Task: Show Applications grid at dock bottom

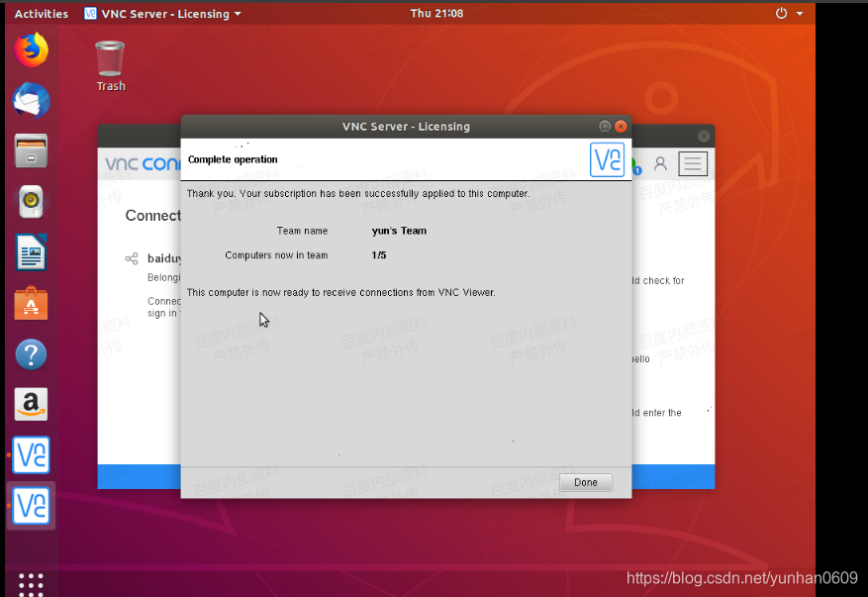Action: pos(31,585)
